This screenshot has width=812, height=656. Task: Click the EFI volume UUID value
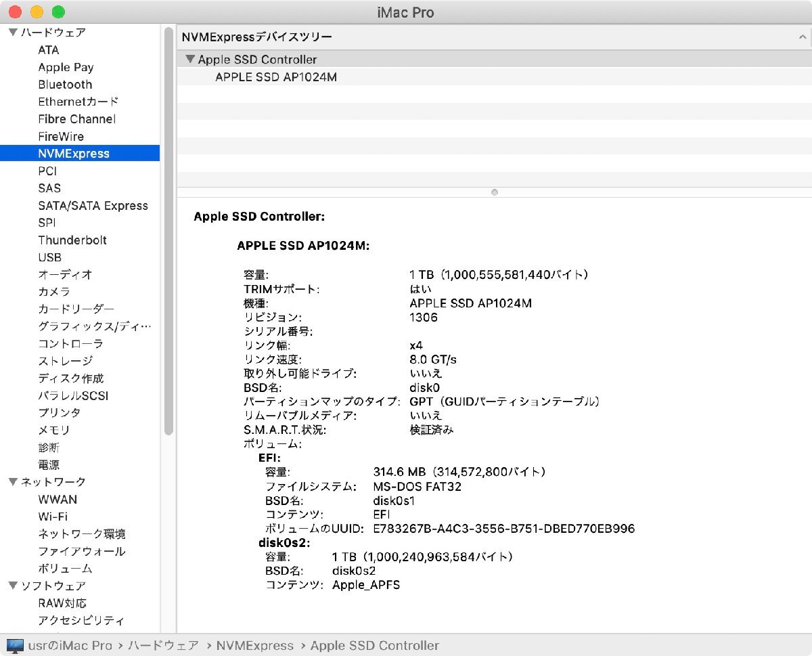[x=504, y=529]
